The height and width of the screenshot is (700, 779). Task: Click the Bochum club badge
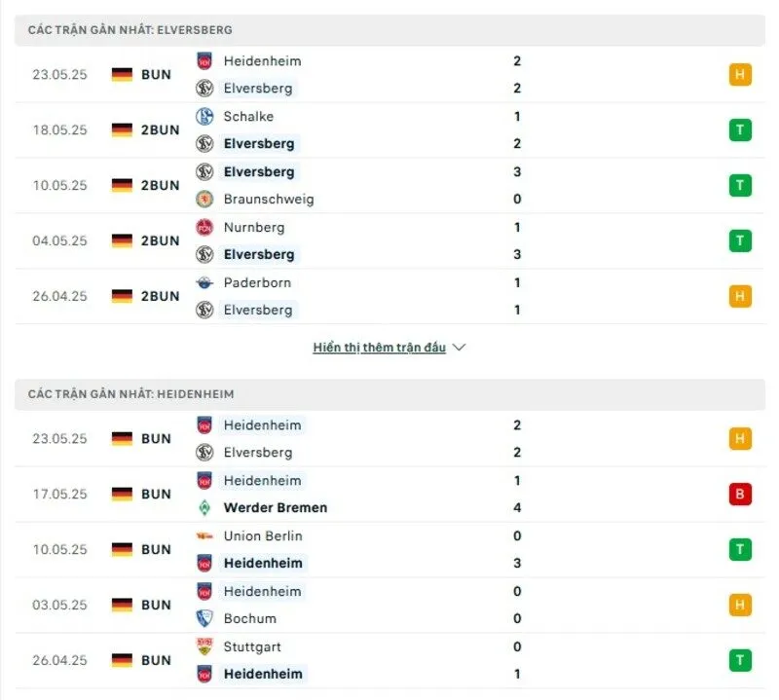pyautogui.click(x=204, y=618)
